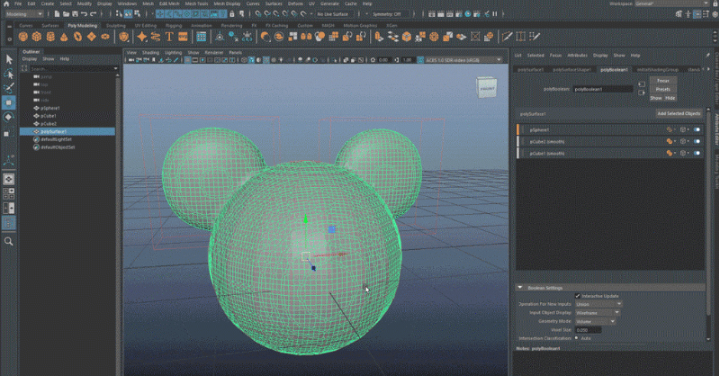This screenshot has height=376, width=719.
Task: Click the polyBoolean name input field
Action: point(603,89)
